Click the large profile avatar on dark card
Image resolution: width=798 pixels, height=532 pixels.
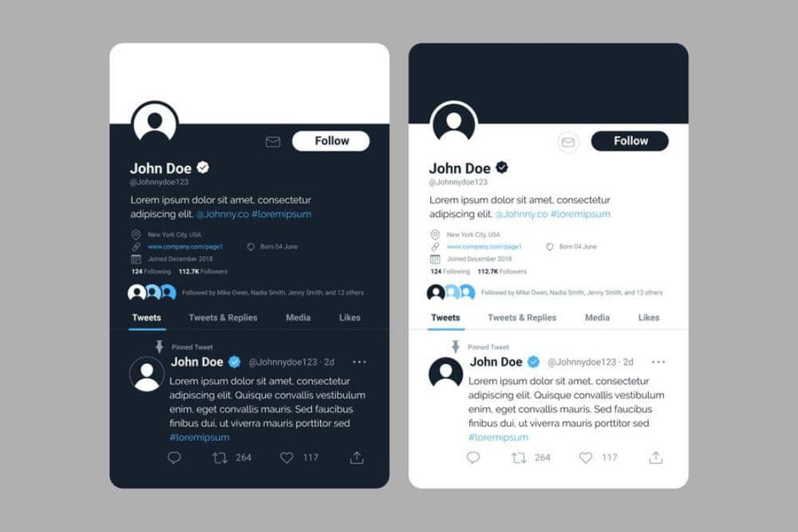pyautogui.click(x=155, y=124)
